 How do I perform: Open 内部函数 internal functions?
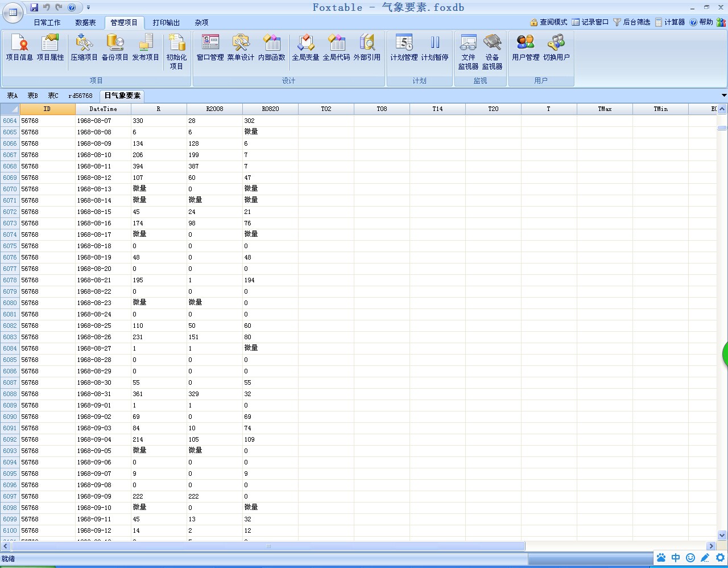pyautogui.click(x=271, y=47)
